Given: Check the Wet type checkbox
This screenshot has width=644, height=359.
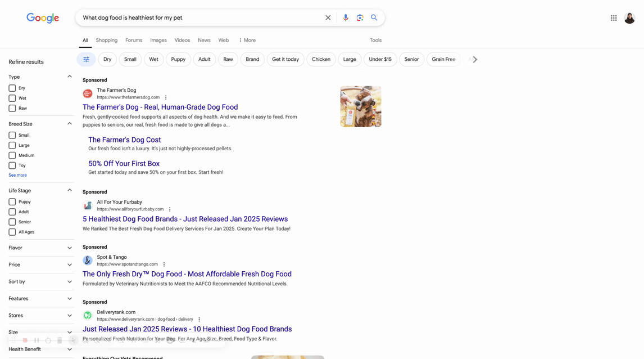Looking at the screenshot, I should tap(12, 98).
